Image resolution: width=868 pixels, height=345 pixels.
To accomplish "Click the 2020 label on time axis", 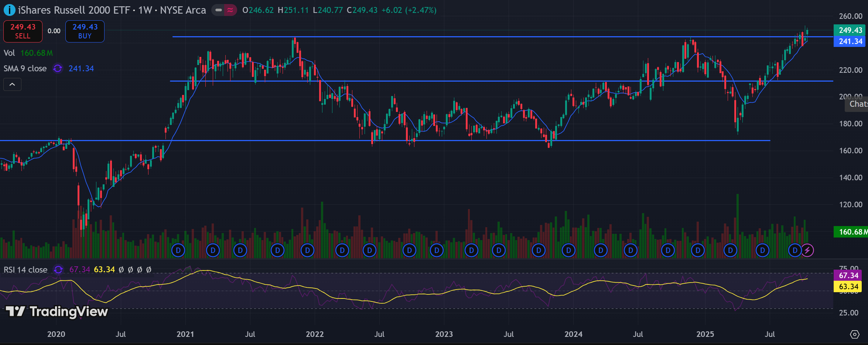I will click(56, 334).
